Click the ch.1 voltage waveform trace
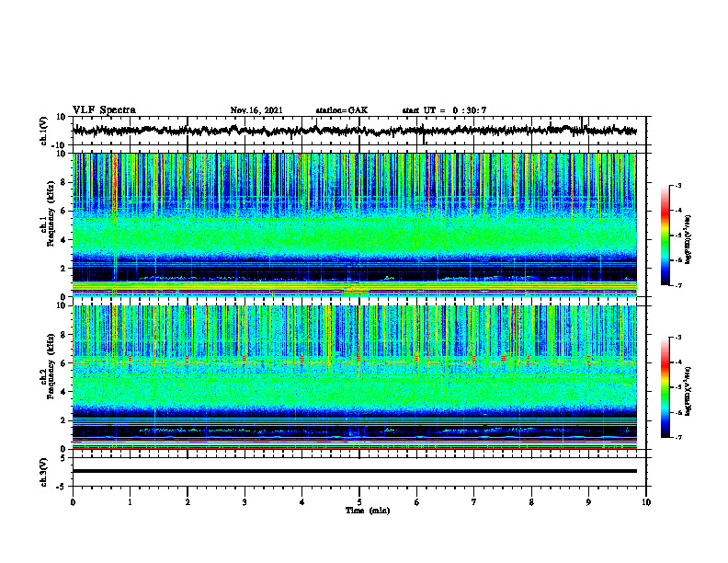The width and height of the screenshot is (728, 563). 355,131
